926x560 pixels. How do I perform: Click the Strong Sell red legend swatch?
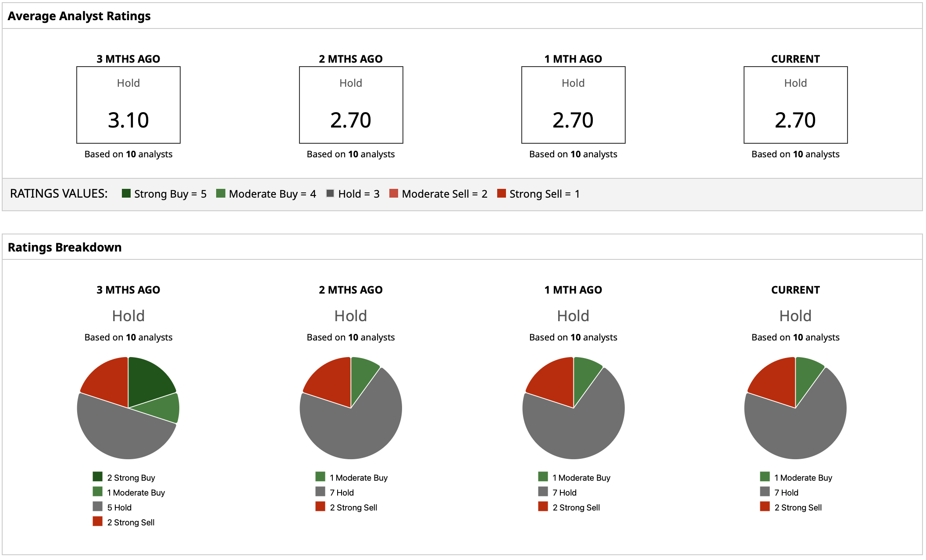pyautogui.click(x=502, y=193)
